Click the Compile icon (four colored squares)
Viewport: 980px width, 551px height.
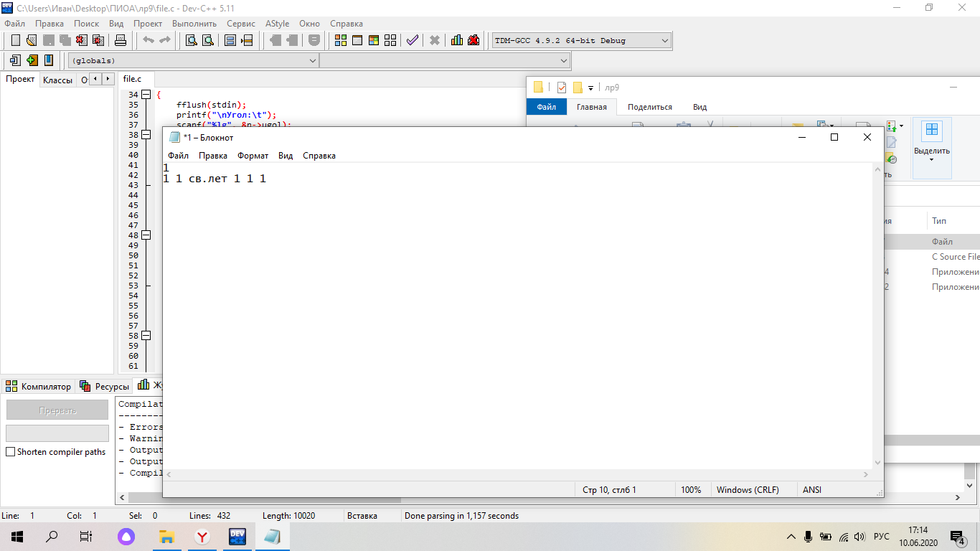[341, 40]
